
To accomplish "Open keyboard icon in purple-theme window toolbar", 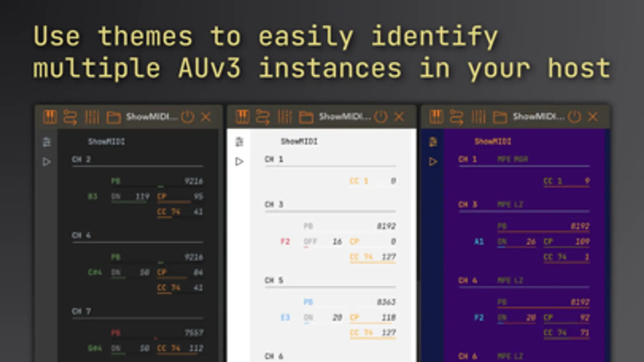I will click(x=436, y=117).
